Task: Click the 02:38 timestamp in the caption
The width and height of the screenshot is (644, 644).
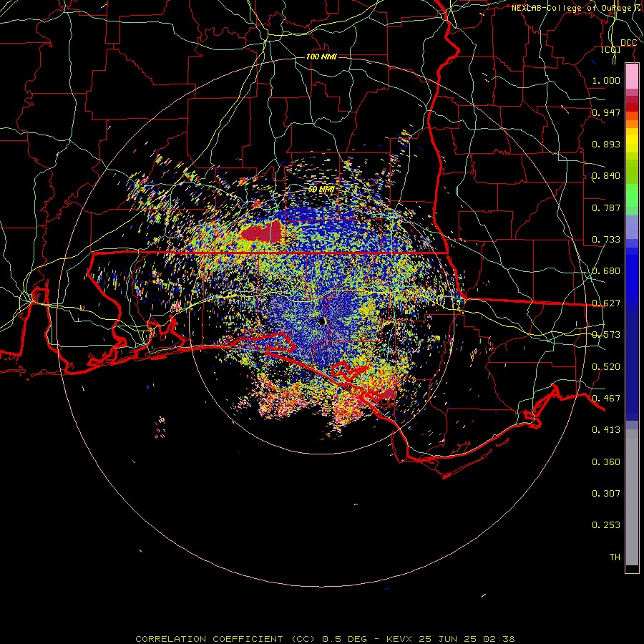Action: pyautogui.click(x=500, y=639)
